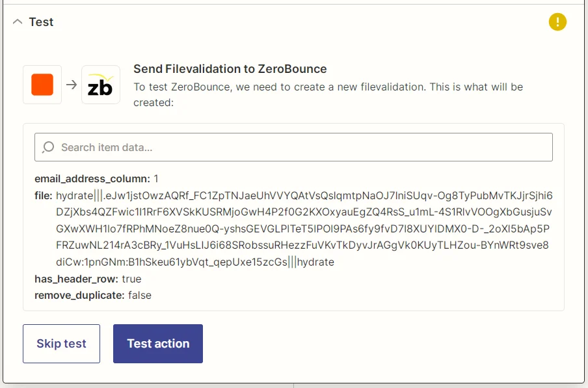Click the Test action button
This screenshot has width=588, height=388.
pos(157,344)
